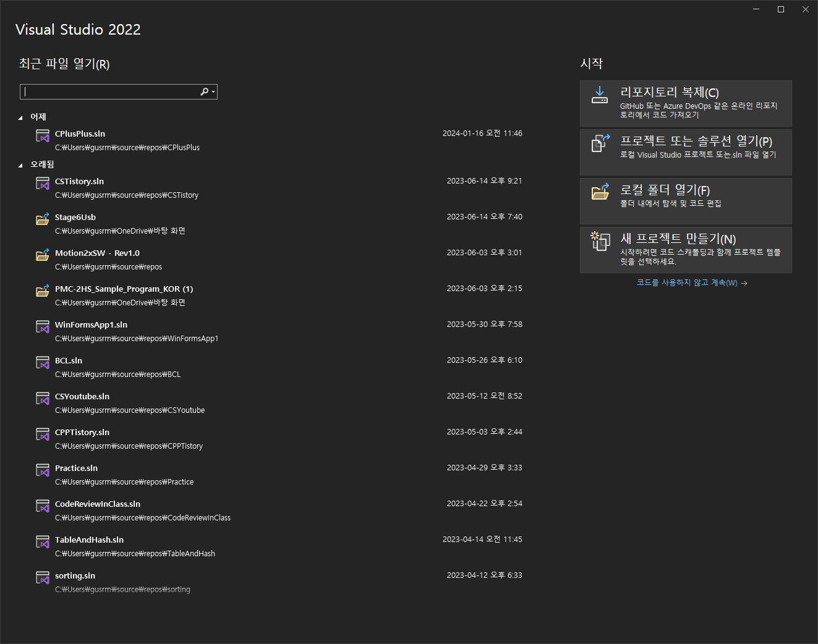818x644 pixels.
Task: Open the search options dropdown arrow
Action: (213, 92)
